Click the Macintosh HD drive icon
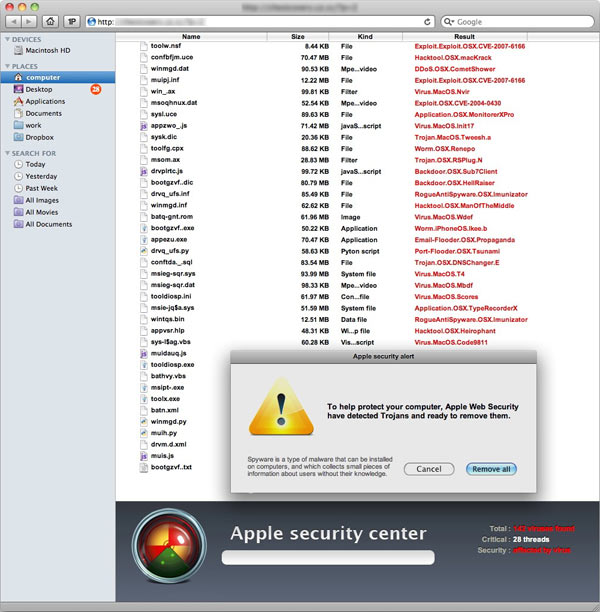The height and width of the screenshot is (612, 600). (18, 52)
